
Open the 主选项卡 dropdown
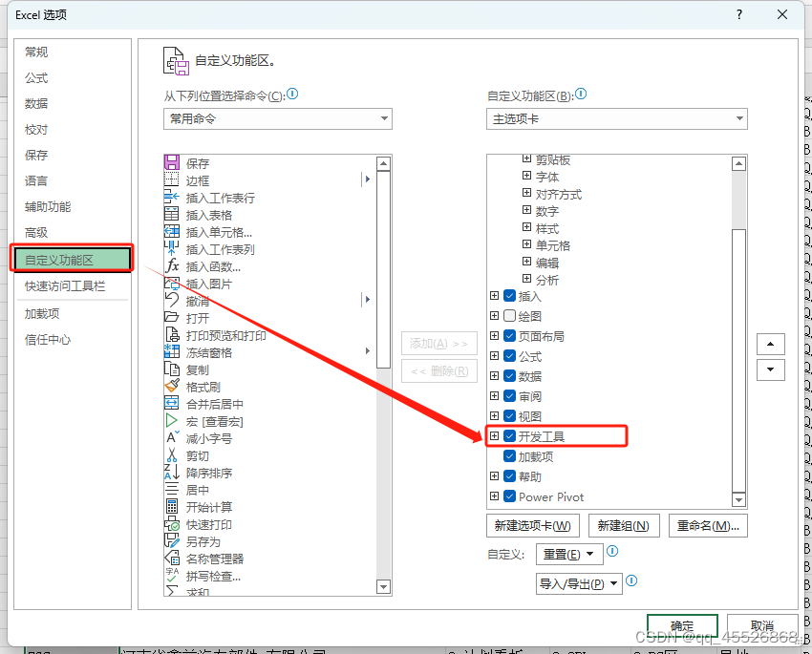pyautogui.click(x=617, y=119)
